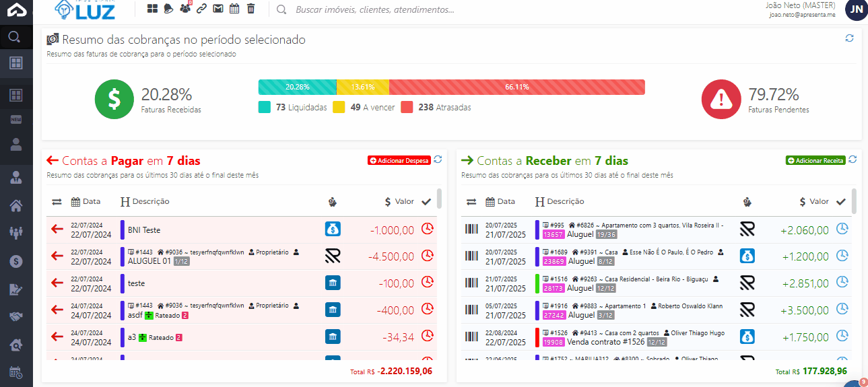Sort payables by the Data column header
The width and height of the screenshot is (868, 387).
coord(86,201)
